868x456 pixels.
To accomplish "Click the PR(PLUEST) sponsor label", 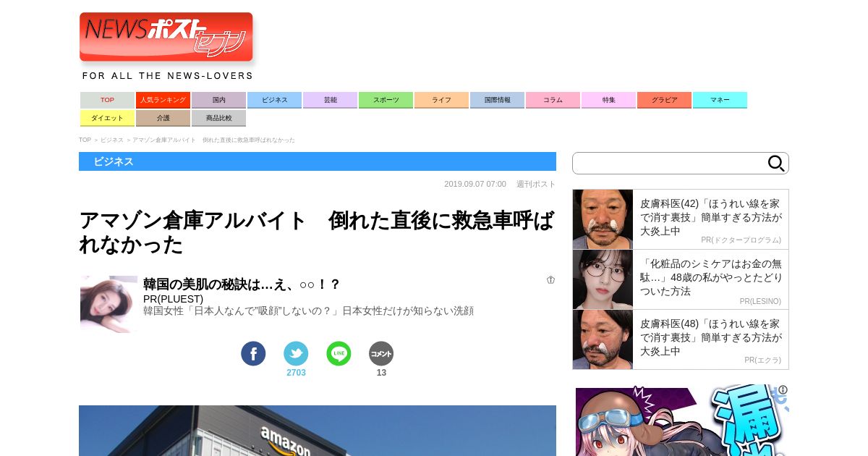I will 173,299.
